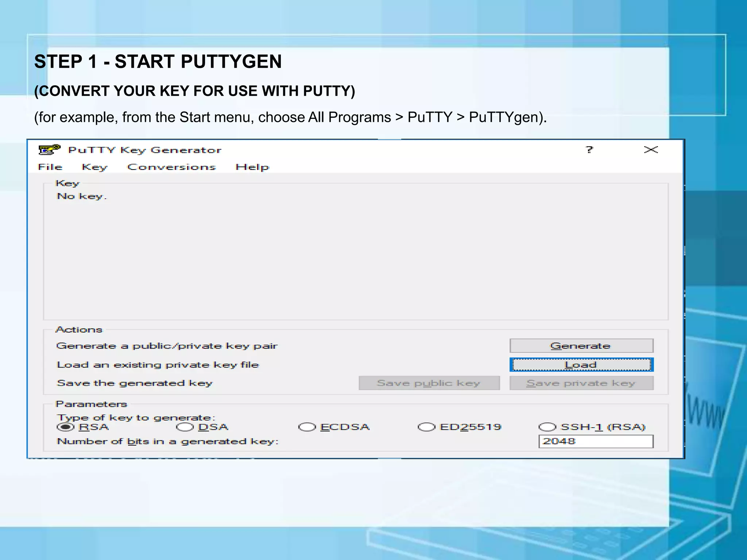Open the Conversions menu
The image size is (747, 560).
171,167
